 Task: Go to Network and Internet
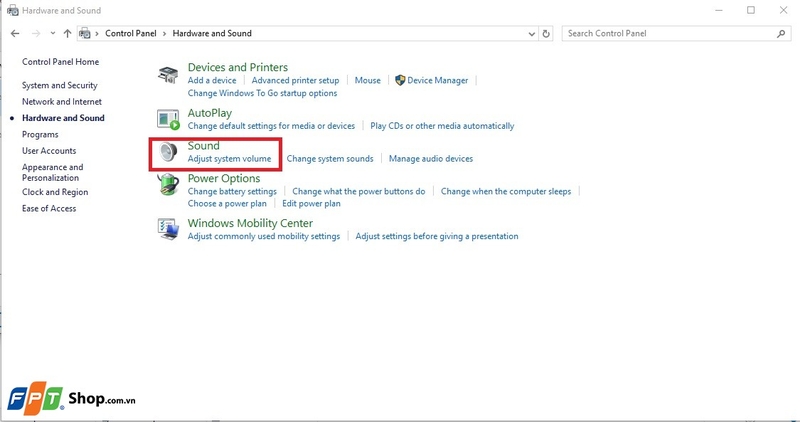click(x=61, y=102)
